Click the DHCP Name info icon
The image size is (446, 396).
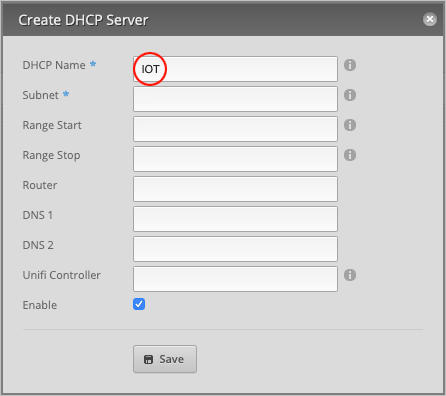point(350,65)
